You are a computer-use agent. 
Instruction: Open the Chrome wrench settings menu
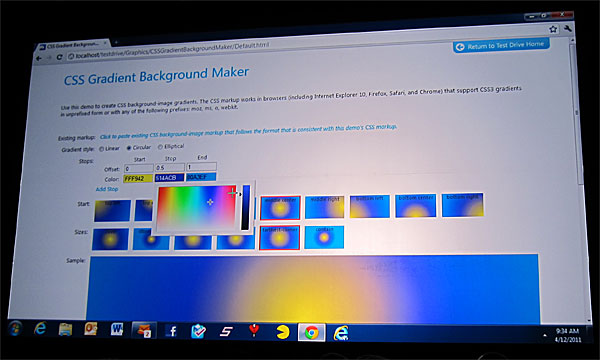[567, 28]
